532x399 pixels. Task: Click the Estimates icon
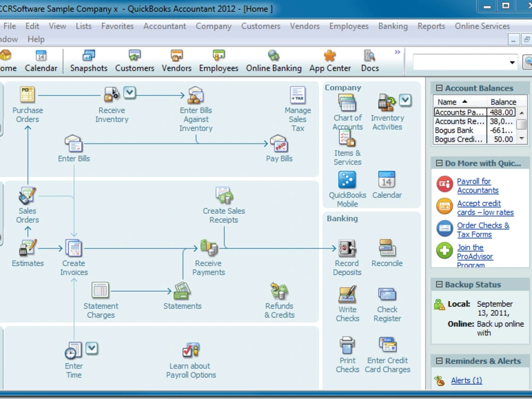(28, 248)
